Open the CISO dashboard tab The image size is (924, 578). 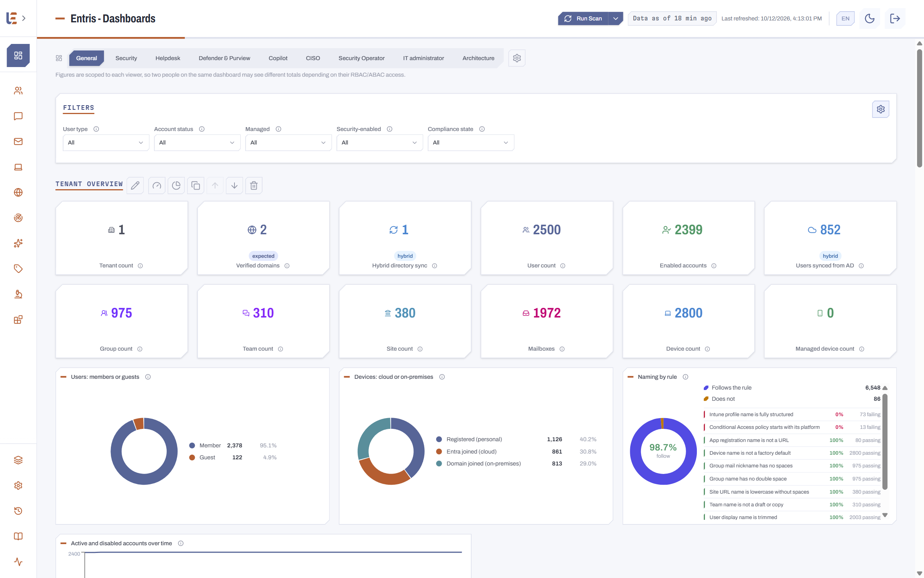click(x=313, y=58)
